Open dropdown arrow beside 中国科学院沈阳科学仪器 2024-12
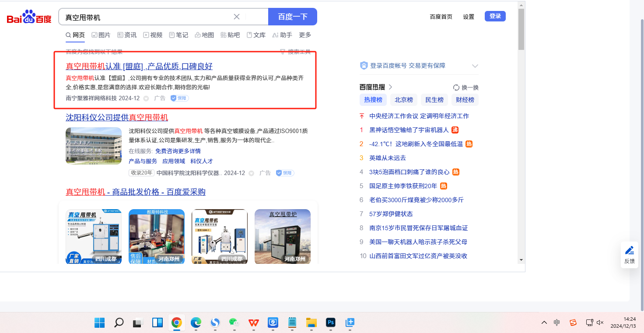Viewport: 644px width, 333px height. tap(252, 173)
